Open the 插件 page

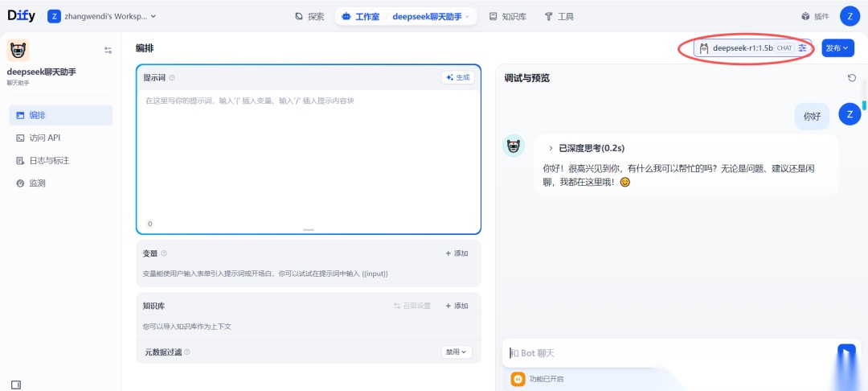[x=815, y=17]
